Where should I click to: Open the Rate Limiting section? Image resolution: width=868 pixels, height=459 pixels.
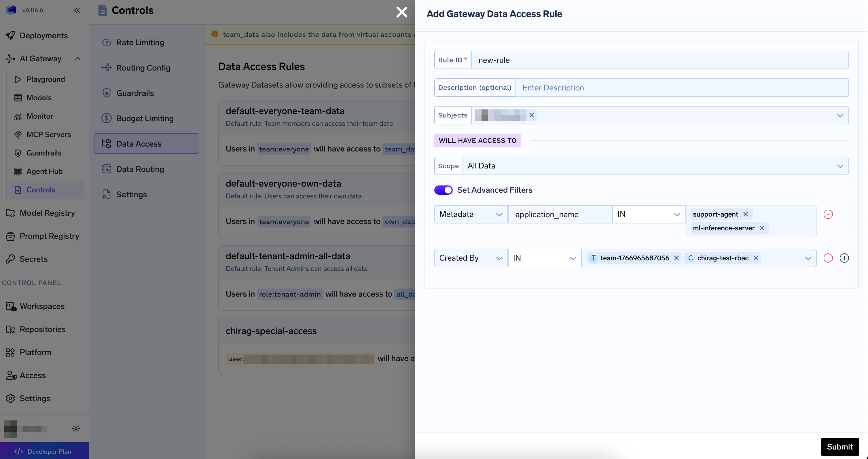point(140,42)
